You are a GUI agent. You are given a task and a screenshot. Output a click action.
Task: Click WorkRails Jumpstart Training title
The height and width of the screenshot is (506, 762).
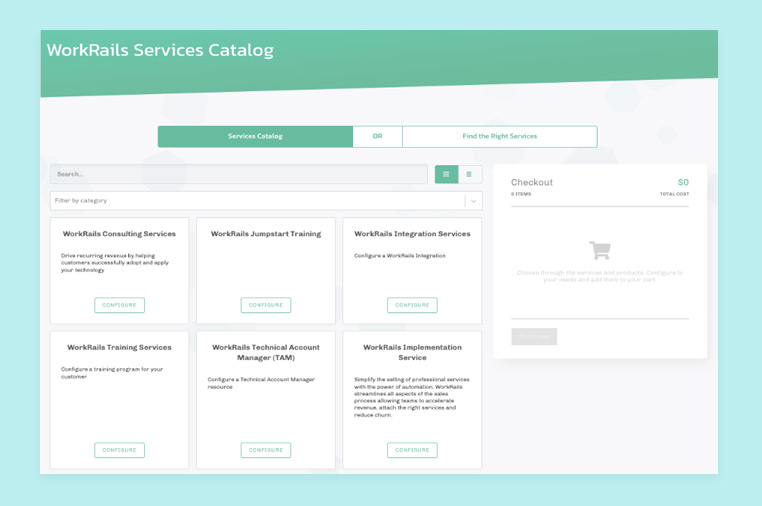(266, 234)
